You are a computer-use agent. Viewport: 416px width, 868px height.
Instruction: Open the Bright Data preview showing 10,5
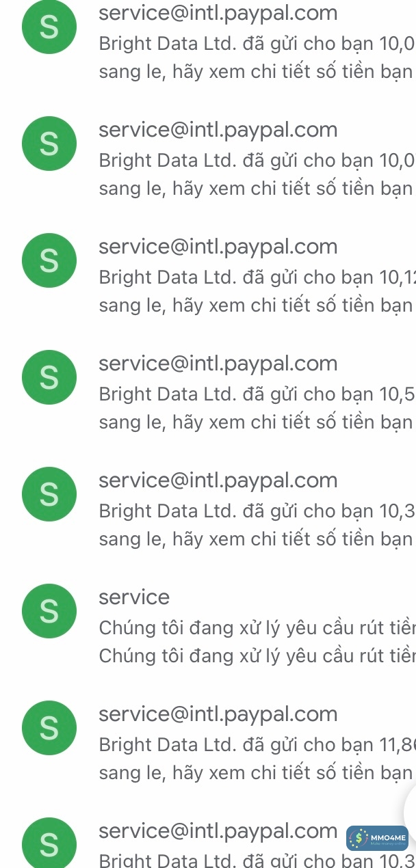pos(257,394)
